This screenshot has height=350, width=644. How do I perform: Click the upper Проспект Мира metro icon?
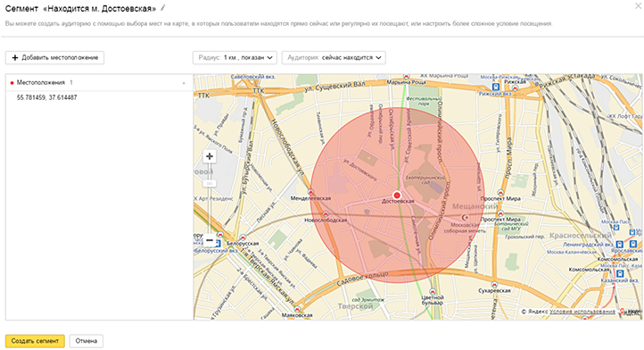click(500, 193)
